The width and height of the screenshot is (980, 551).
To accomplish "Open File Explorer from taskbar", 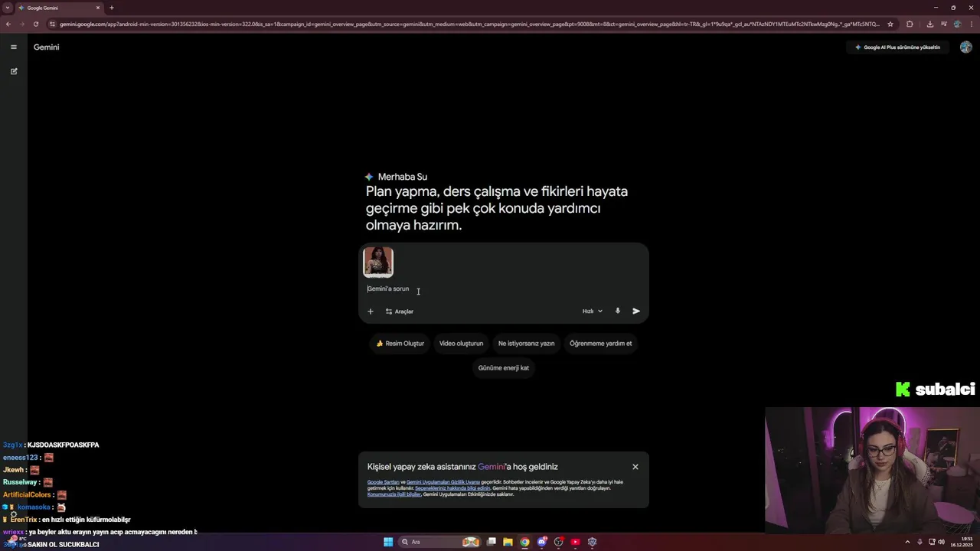I will (508, 542).
